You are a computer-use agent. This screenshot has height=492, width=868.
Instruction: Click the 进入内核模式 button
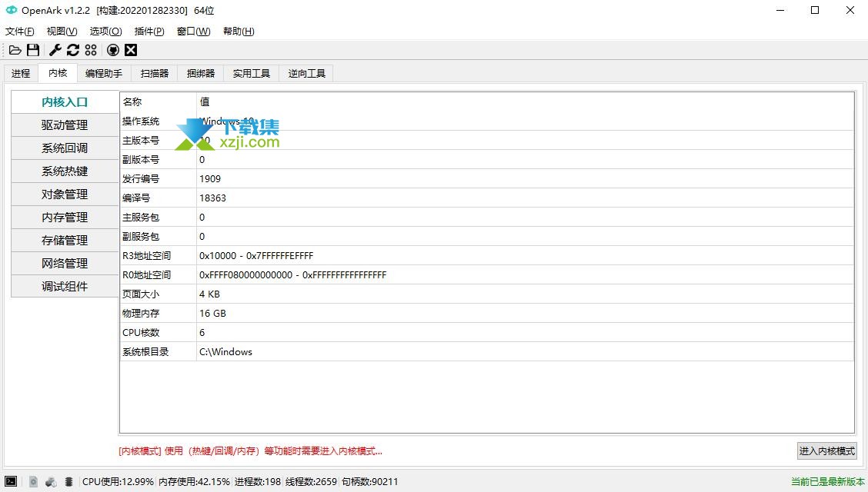pyautogui.click(x=827, y=451)
